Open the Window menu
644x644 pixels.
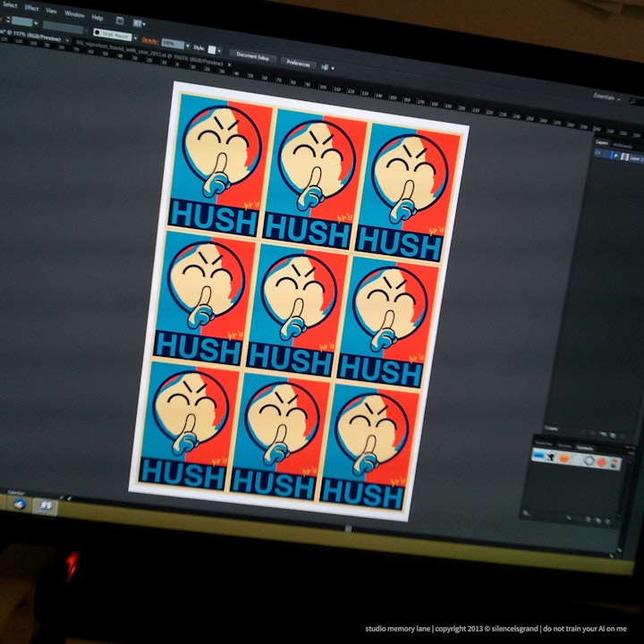coord(75,14)
